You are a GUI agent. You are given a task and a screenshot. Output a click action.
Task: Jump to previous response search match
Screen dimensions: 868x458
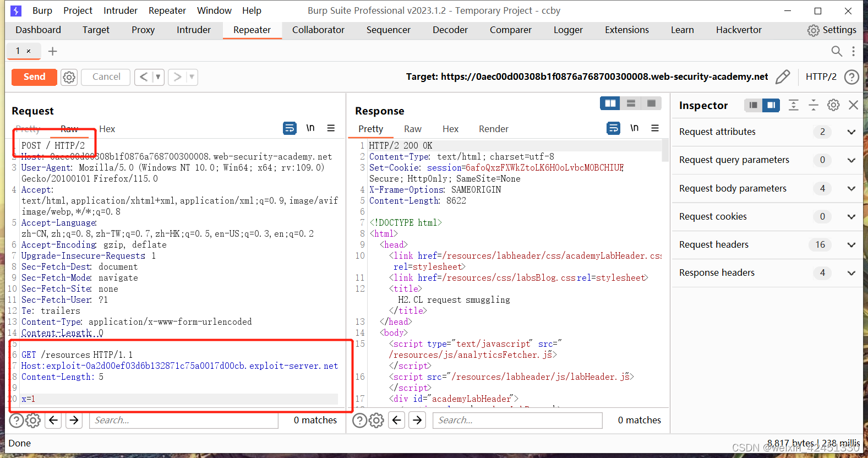tap(397, 421)
